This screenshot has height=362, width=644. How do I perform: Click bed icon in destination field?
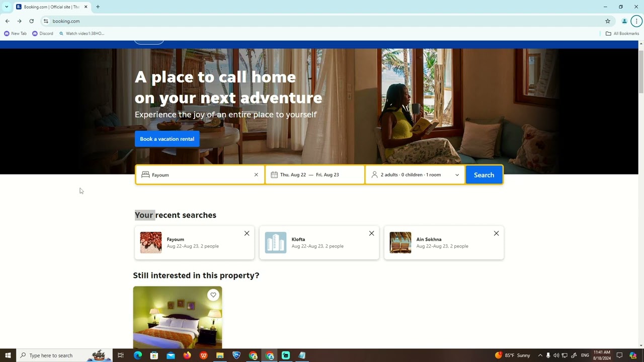click(145, 174)
